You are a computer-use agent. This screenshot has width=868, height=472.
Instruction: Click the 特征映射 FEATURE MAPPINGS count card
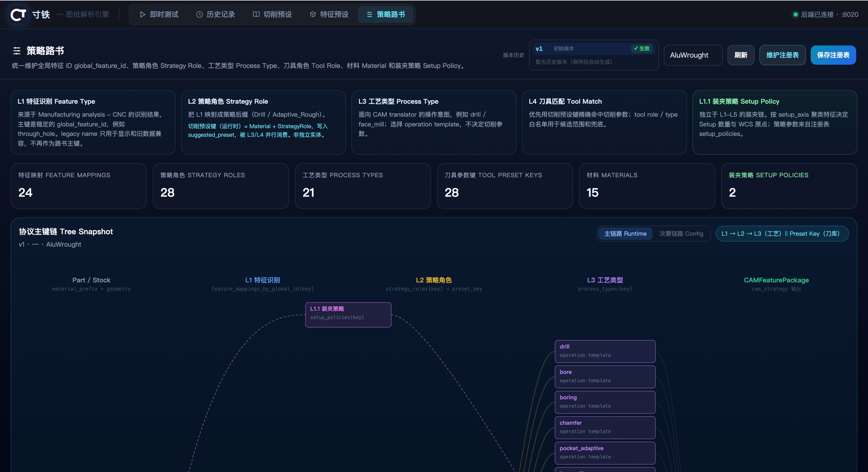tap(79, 186)
